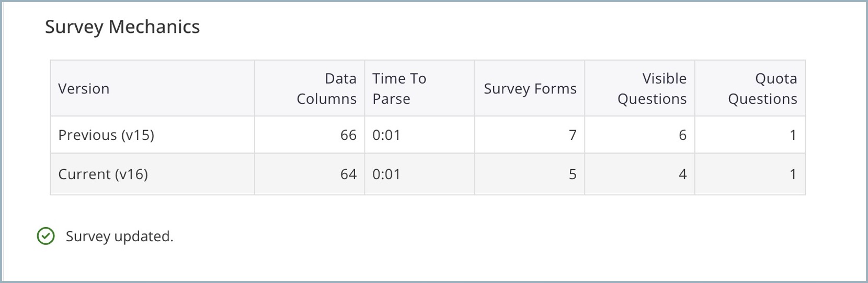Viewport: 868px width, 283px height.
Task: Click the Visible Questions value 4
Action: click(682, 174)
